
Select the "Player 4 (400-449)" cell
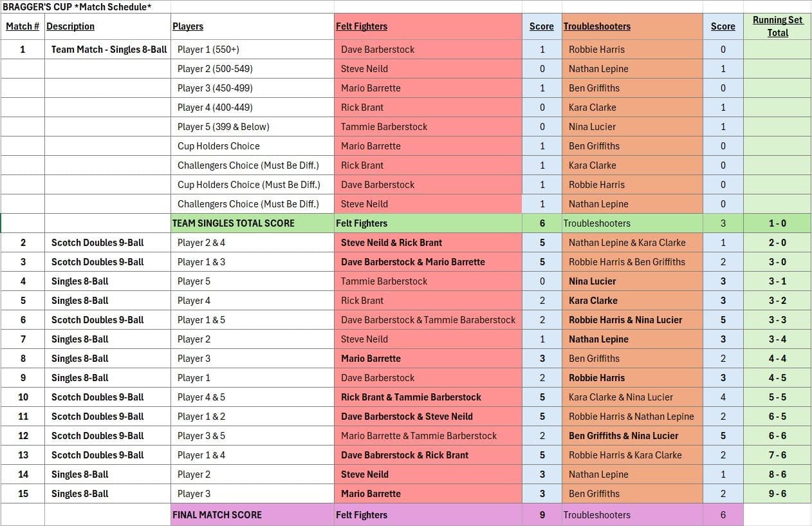[x=252, y=108]
